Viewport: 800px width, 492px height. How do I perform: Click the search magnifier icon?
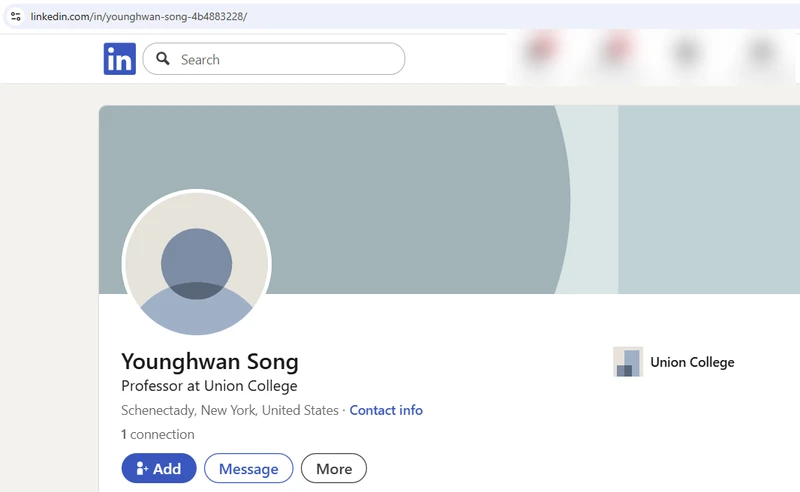163,59
